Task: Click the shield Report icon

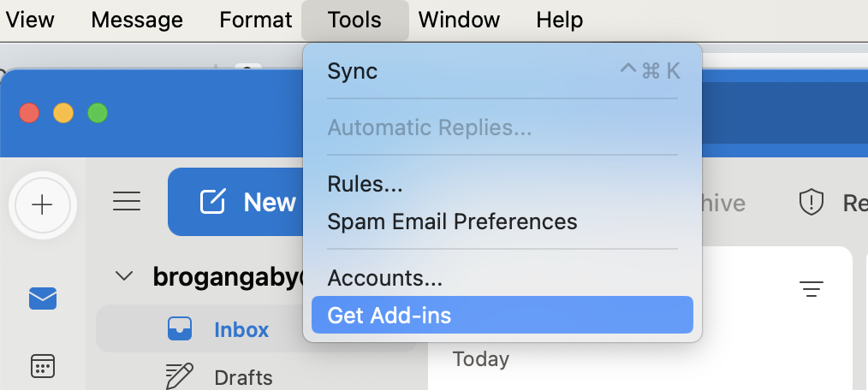Action: click(811, 203)
